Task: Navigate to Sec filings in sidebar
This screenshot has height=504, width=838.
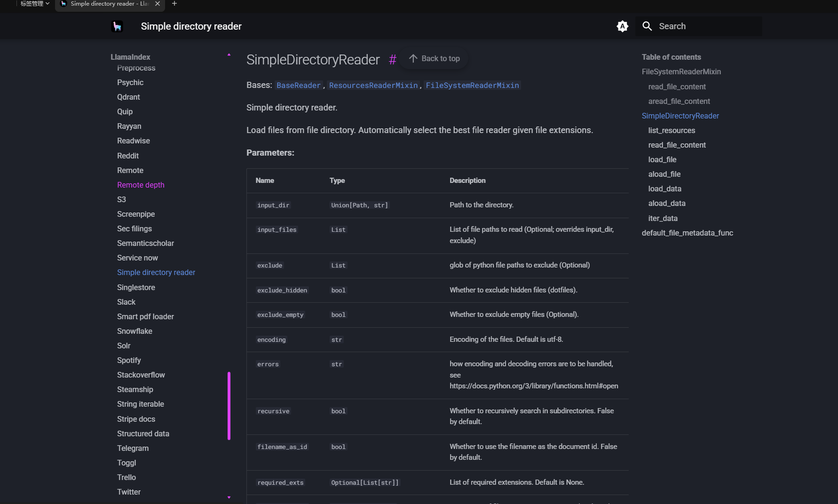Action: click(x=134, y=228)
